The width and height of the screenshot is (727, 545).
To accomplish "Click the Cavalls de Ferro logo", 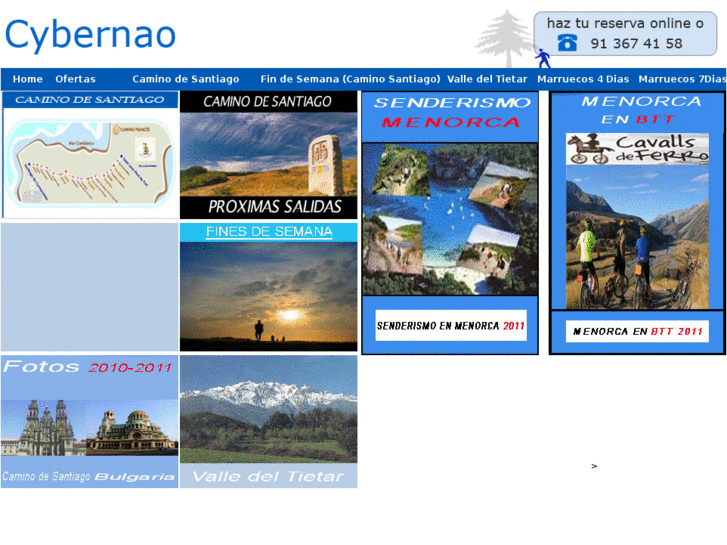I will 637,149.
